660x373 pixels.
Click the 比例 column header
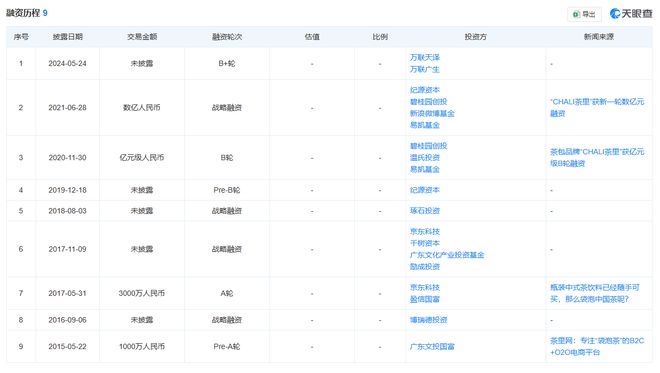point(380,37)
